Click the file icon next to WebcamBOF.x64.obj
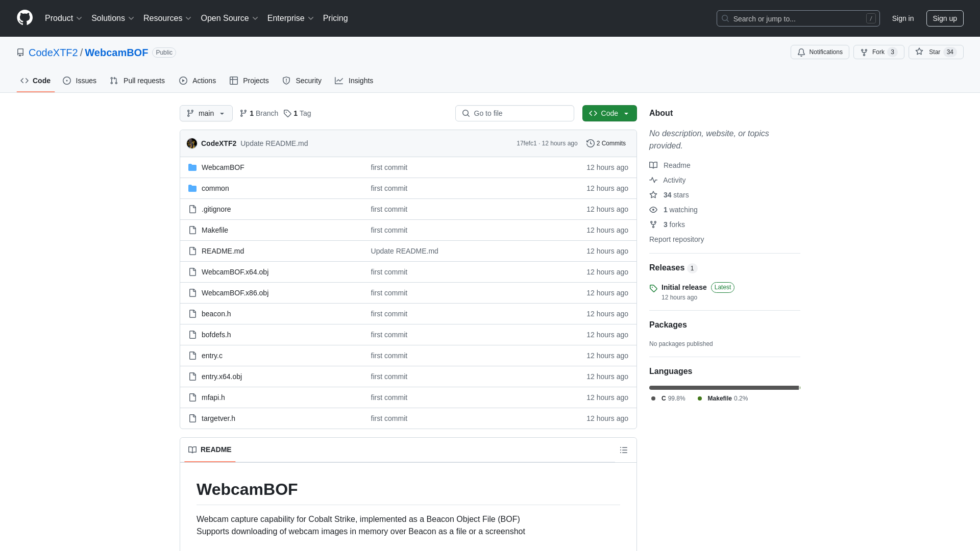The width and height of the screenshot is (980, 551). 192,272
